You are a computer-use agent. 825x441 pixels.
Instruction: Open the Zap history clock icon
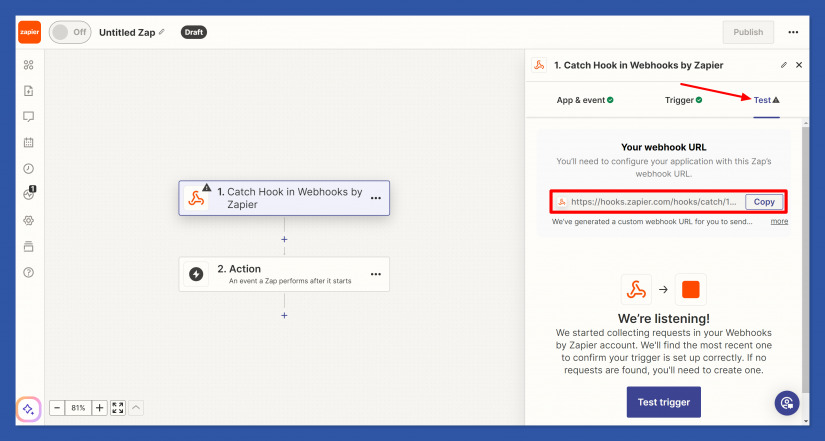pos(29,168)
